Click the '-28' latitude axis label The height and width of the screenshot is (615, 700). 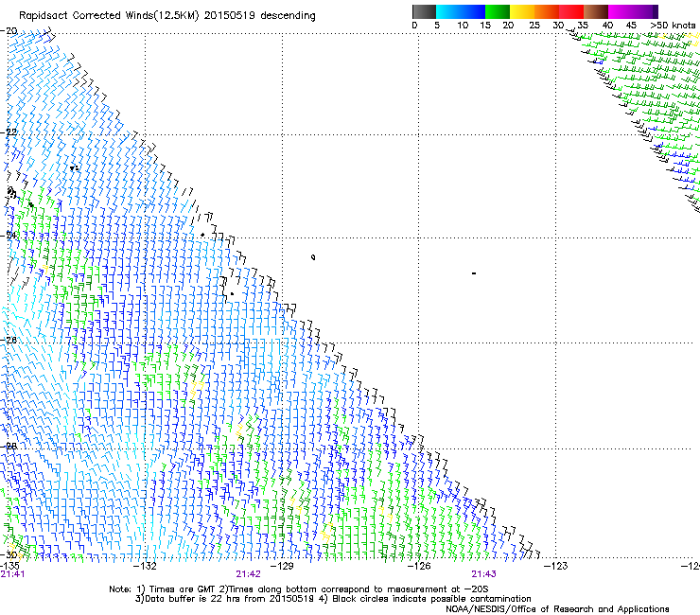coord(9,447)
